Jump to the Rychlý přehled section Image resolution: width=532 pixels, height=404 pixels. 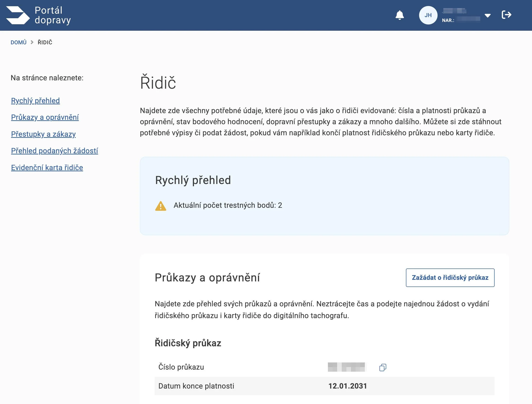coord(35,100)
